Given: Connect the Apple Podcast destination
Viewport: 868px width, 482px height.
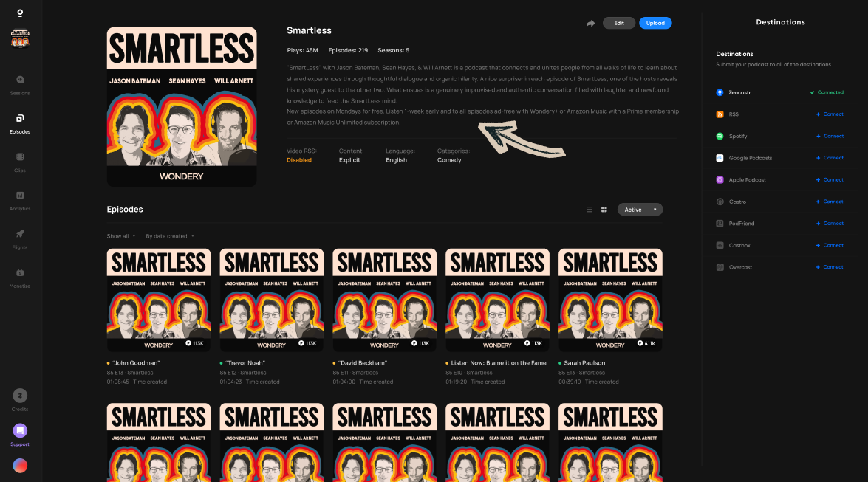Looking at the screenshot, I should pyautogui.click(x=830, y=180).
